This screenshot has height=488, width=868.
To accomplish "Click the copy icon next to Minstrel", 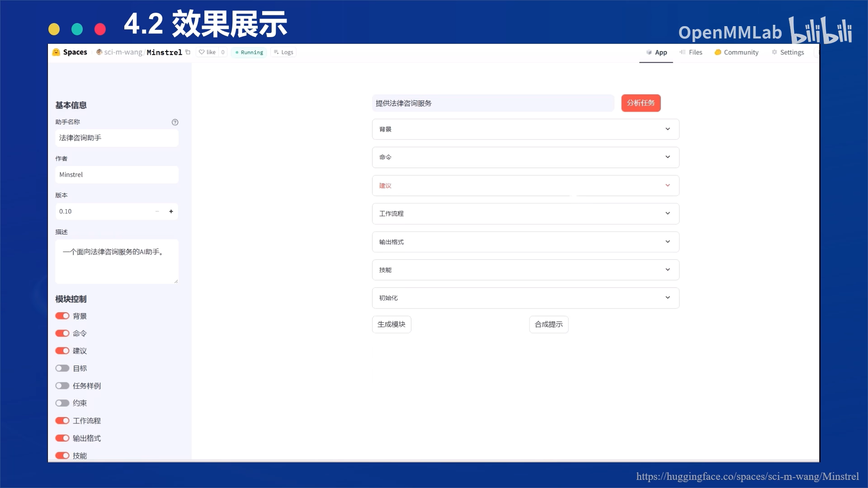I will pos(188,52).
